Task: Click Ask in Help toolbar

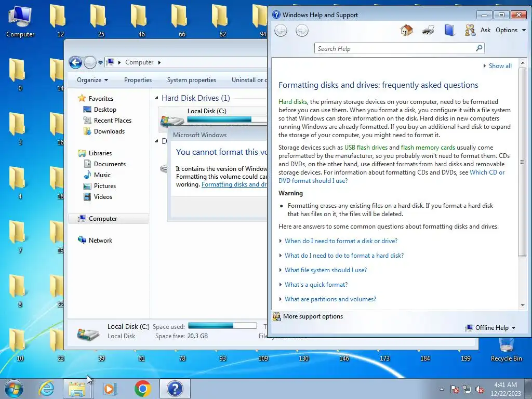Action: [485, 30]
